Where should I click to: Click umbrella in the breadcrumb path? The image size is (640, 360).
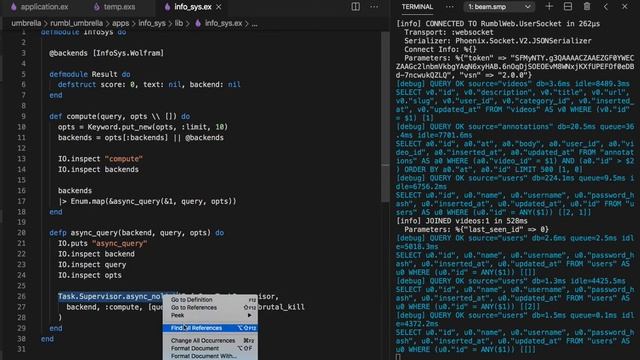coord(26,23)
